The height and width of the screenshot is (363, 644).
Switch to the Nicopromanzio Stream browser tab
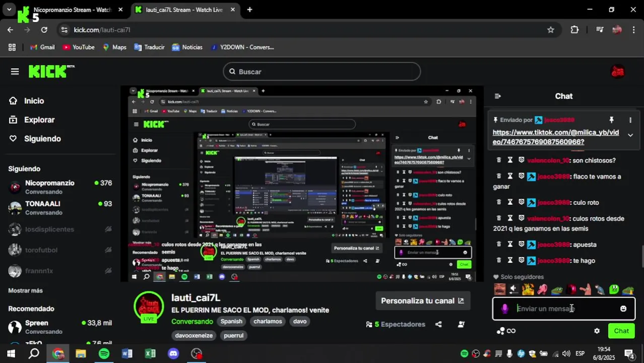tap(71, 10)
